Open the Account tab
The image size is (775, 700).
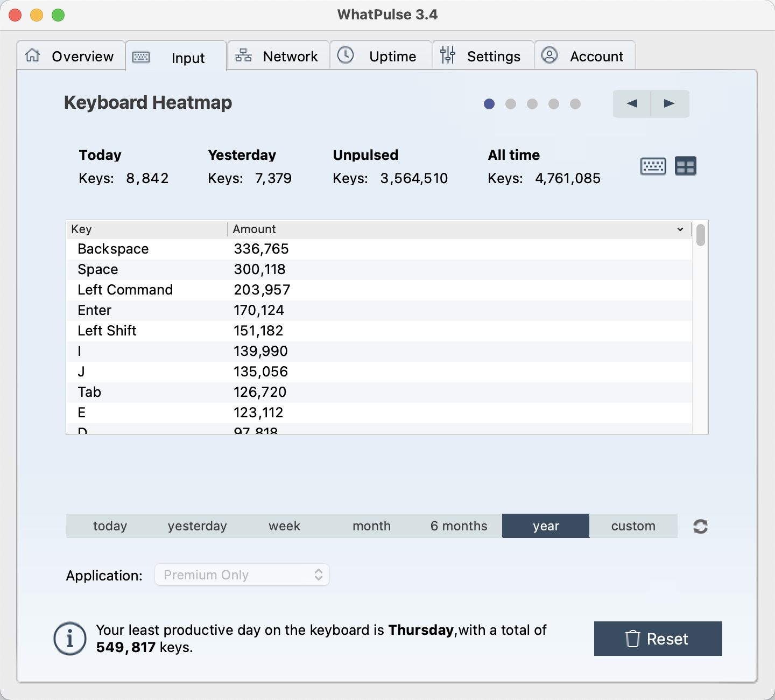click(585, 56)
